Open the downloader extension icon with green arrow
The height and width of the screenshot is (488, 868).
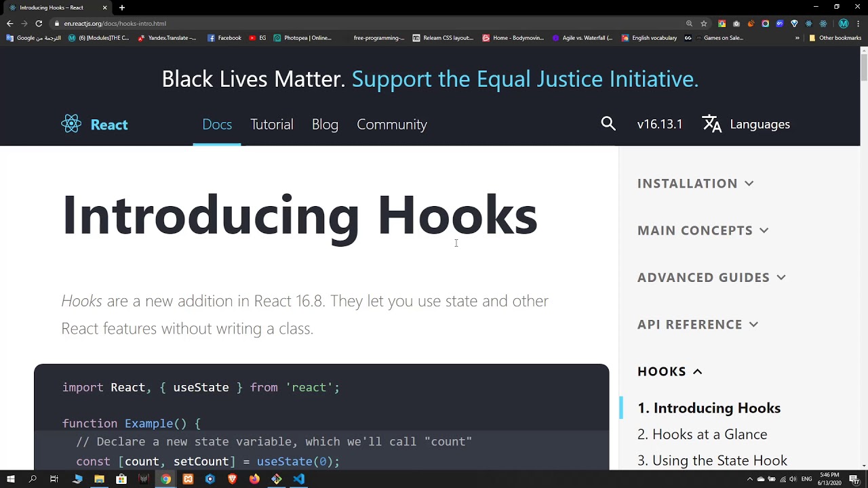pos(722,23)
